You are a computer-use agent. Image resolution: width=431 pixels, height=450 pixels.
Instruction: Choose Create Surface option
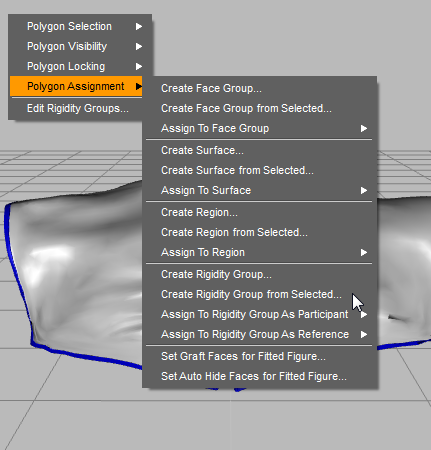coord(260,150)
